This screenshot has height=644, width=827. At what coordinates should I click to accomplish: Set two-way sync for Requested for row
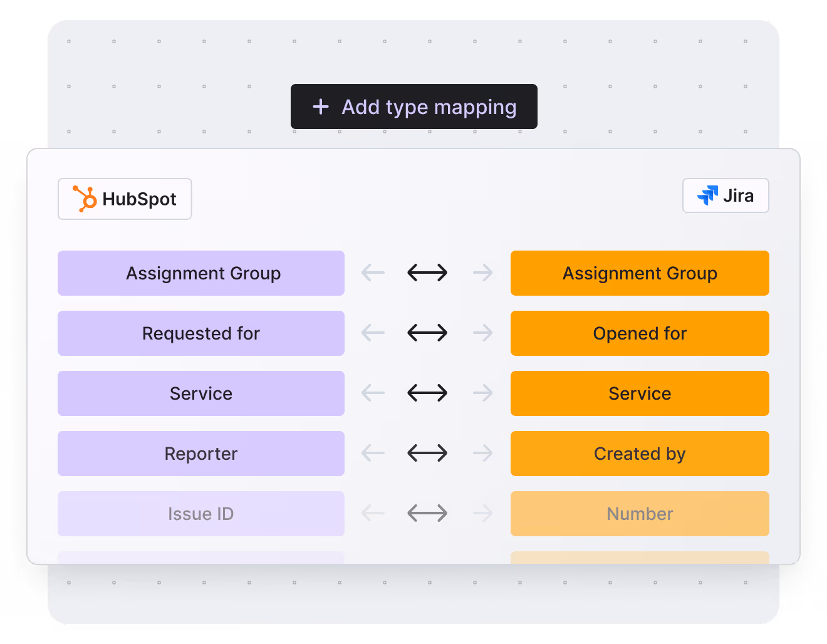(427, 333)
